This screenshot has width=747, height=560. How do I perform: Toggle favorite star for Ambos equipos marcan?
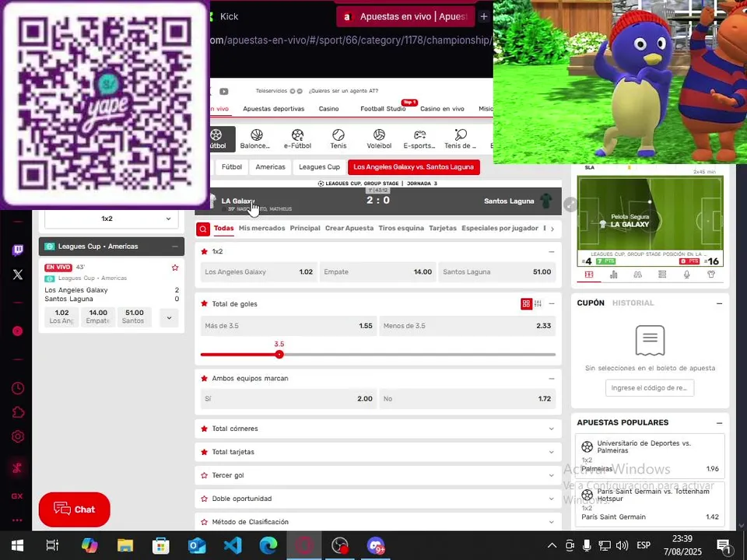[205, 379]
